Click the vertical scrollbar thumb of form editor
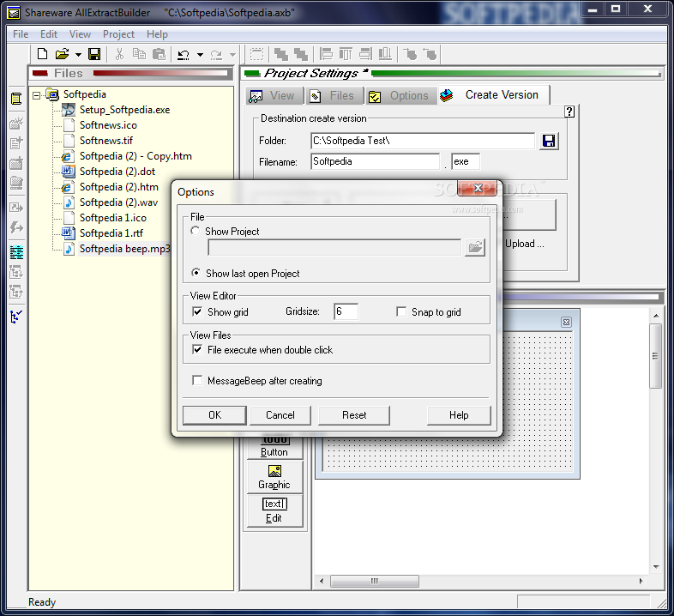This screenshot has width=674, height=616. (655, 356)
